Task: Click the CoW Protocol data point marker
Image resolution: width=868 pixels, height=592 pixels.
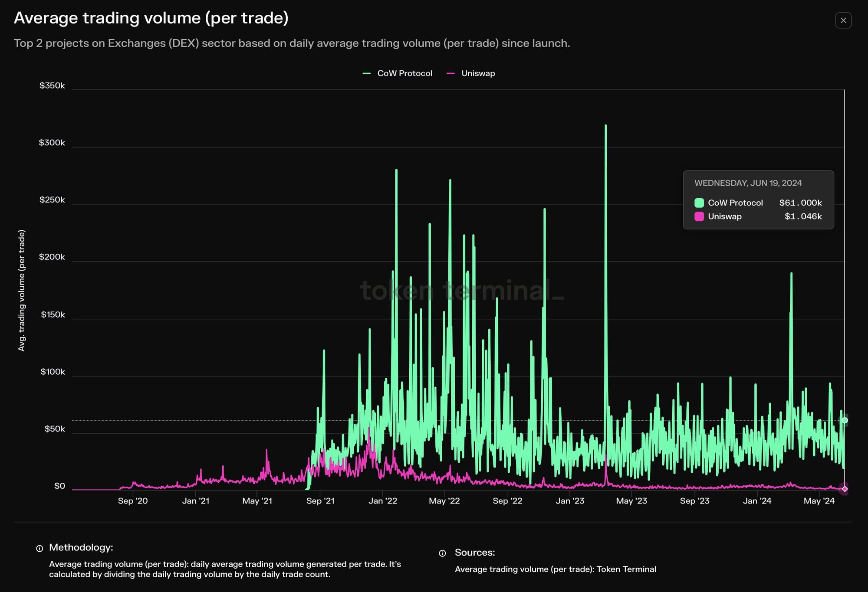Action: (845, 420)
